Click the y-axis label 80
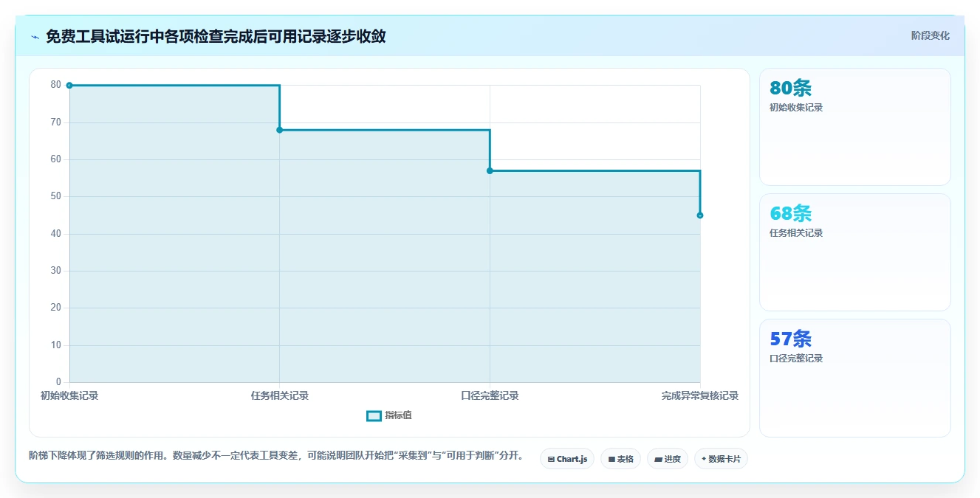980x498 pixels. (x=56, y=85)
